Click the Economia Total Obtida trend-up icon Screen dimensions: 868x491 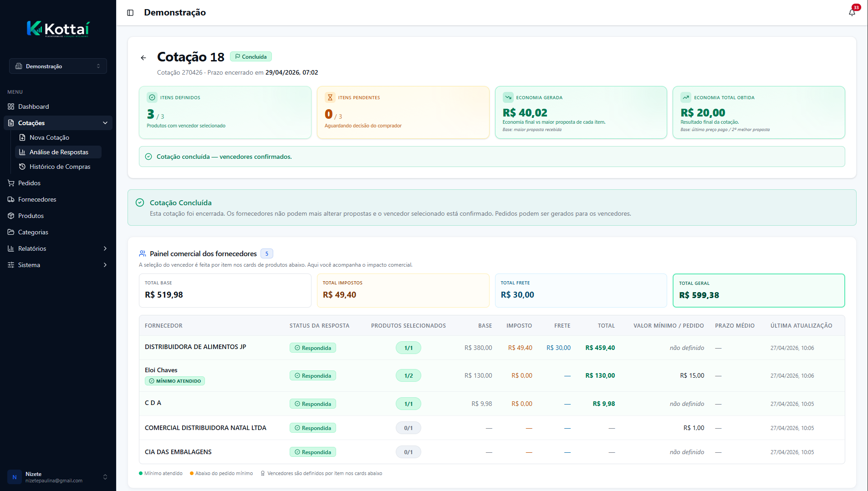pos(686,97)
